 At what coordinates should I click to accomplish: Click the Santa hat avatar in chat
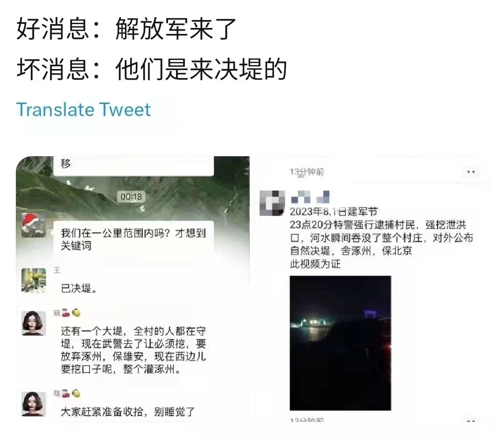(34, 226)
